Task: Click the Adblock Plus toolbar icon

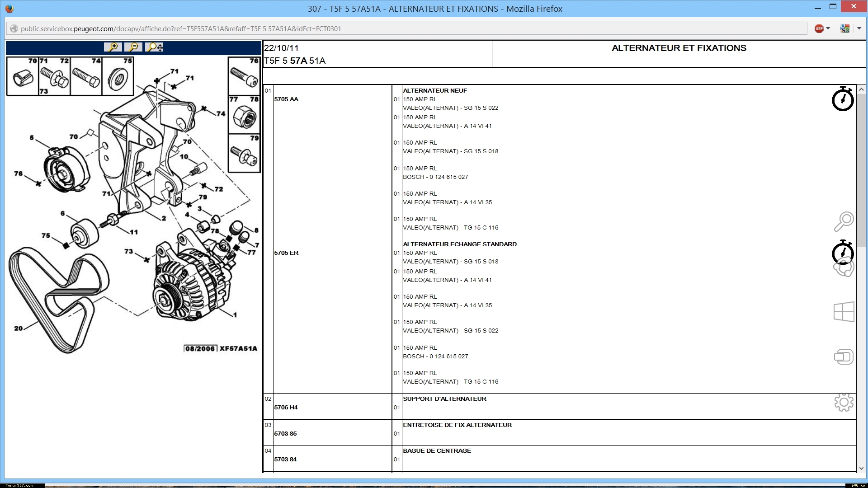Action: coord(819,28)
